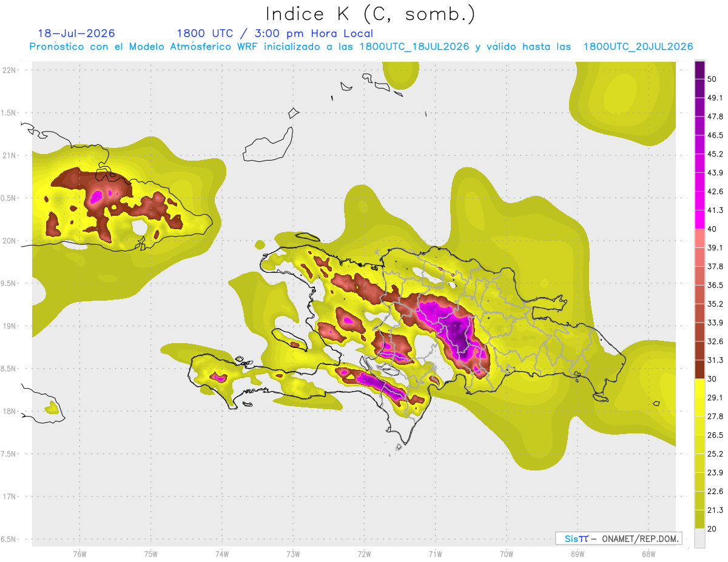The height and width of the screenshot is (562, 728).
Task: Click the colorbar value label "32.6"
Action: [715, 341]
